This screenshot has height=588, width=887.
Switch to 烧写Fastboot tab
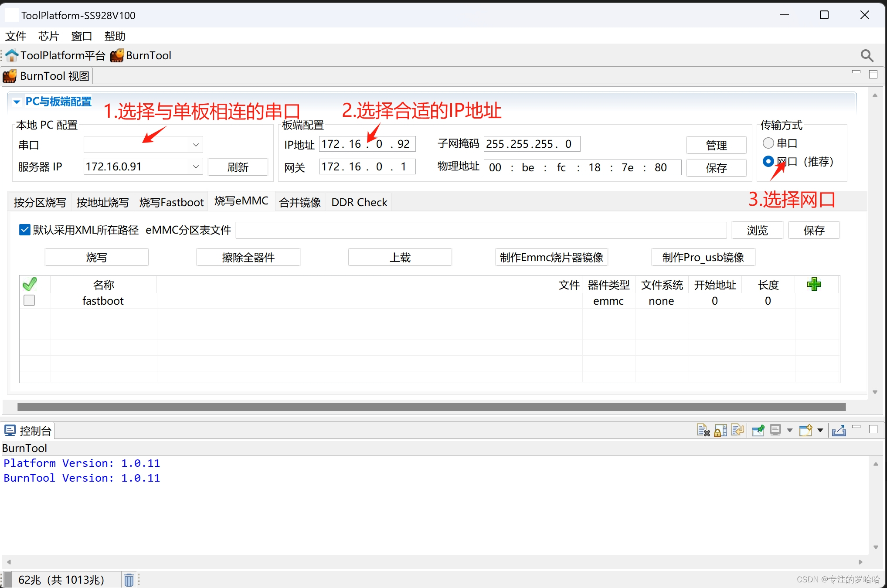171,202
